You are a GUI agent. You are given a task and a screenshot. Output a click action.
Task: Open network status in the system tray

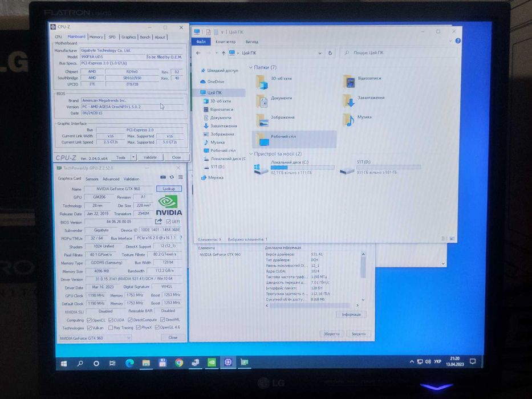pyautogui.click(x=420, y=362)
